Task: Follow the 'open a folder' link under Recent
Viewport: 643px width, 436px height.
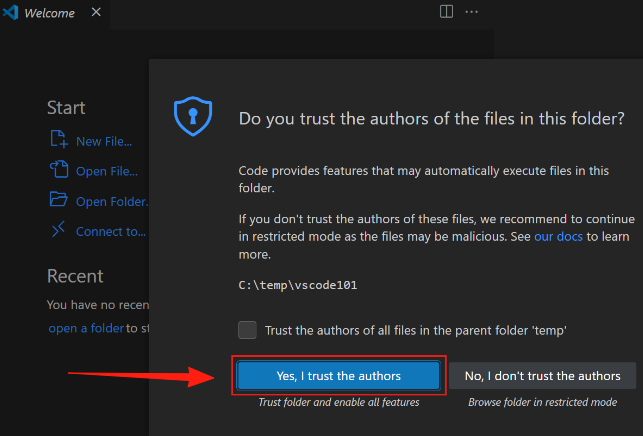Action: (86, 328)
